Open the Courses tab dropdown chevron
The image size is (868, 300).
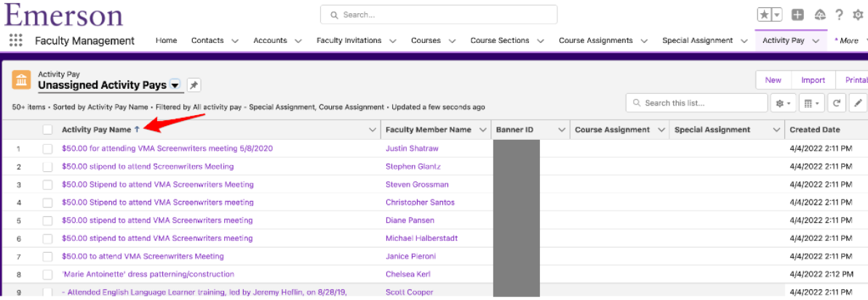click(452, 41)
